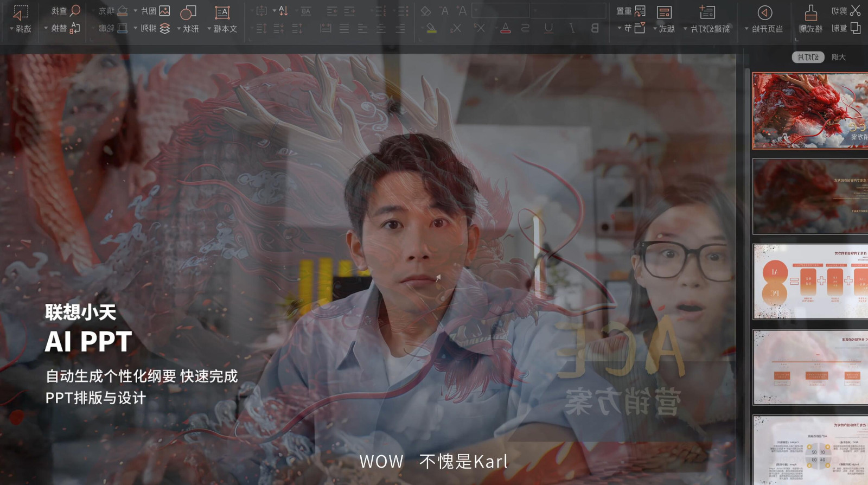Click the increase indent icon
This screenshot has width=868, height=485.
[332, 11]
